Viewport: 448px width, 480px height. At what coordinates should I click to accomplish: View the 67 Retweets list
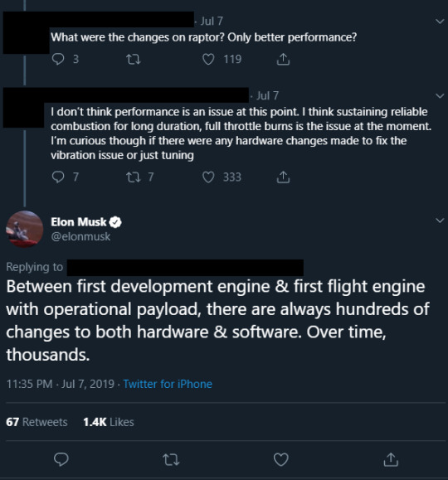click(37, 422)
